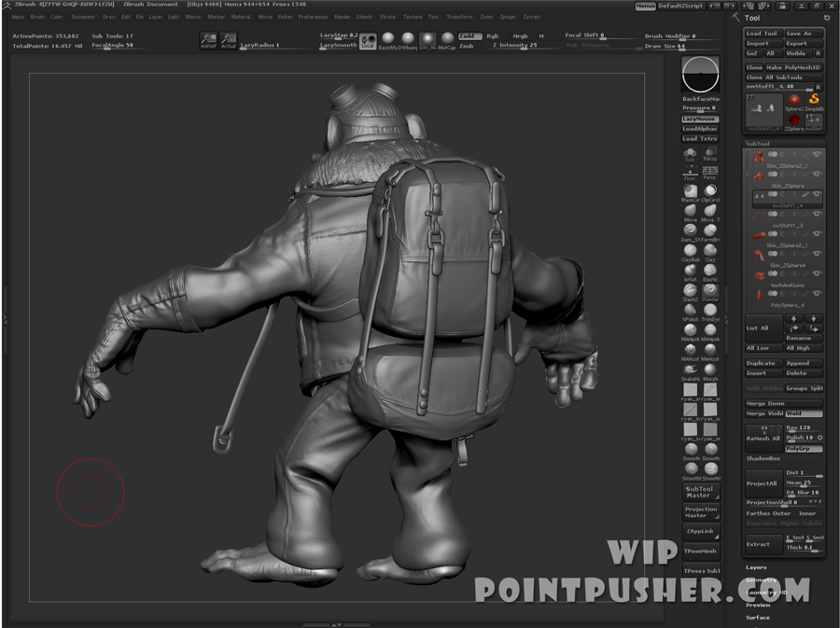Select the Slash2 brush
This screenshot has height=628, width=840.
690,292
